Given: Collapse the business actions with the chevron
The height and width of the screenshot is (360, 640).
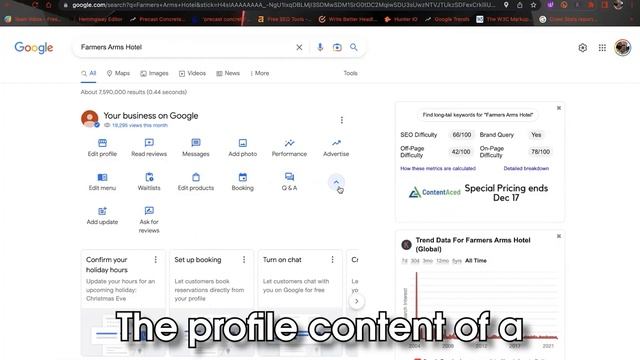Looking at the screenshot, I should (336, 182).
